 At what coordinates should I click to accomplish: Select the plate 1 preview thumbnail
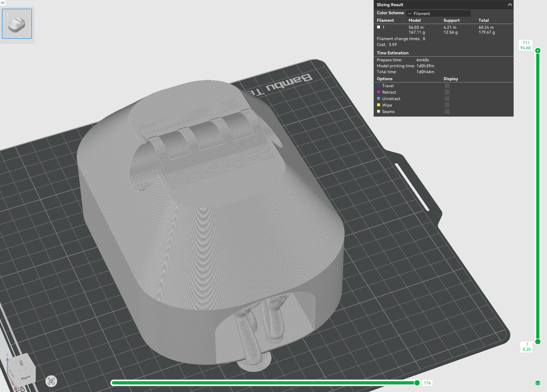(17, 23)
